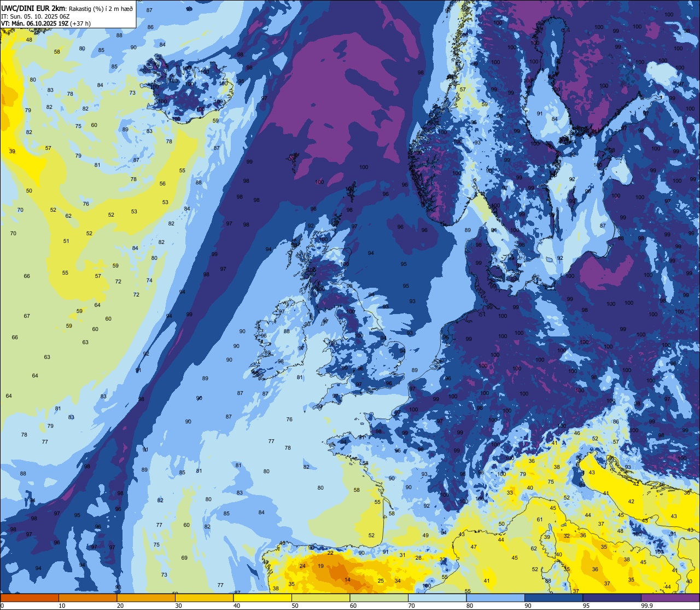Click the map value '56' south of Iceland
700x610 pixels.
point(162,184)
